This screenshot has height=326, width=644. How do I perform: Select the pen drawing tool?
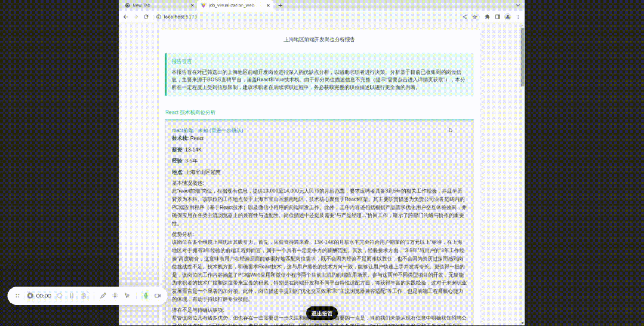103,296
